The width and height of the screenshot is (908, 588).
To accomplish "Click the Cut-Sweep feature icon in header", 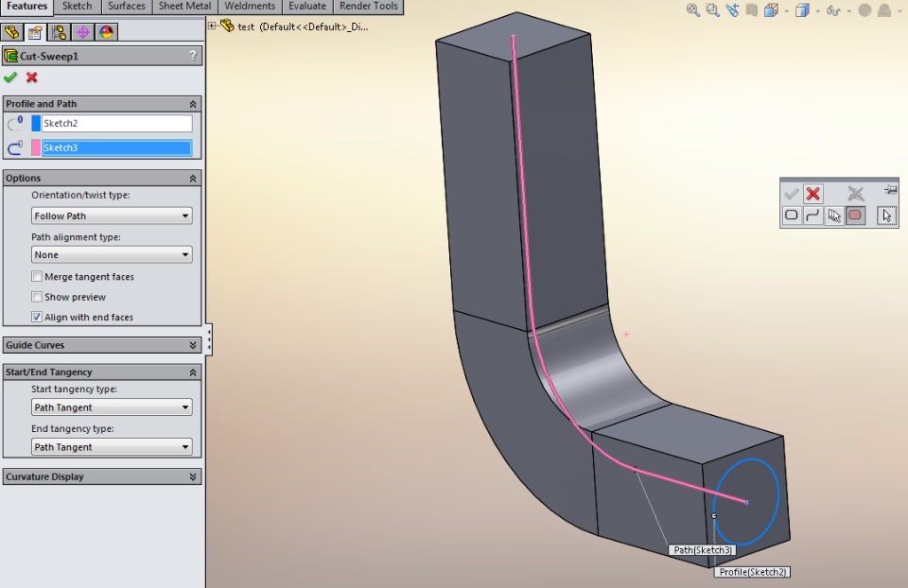I will pos(11,56).
